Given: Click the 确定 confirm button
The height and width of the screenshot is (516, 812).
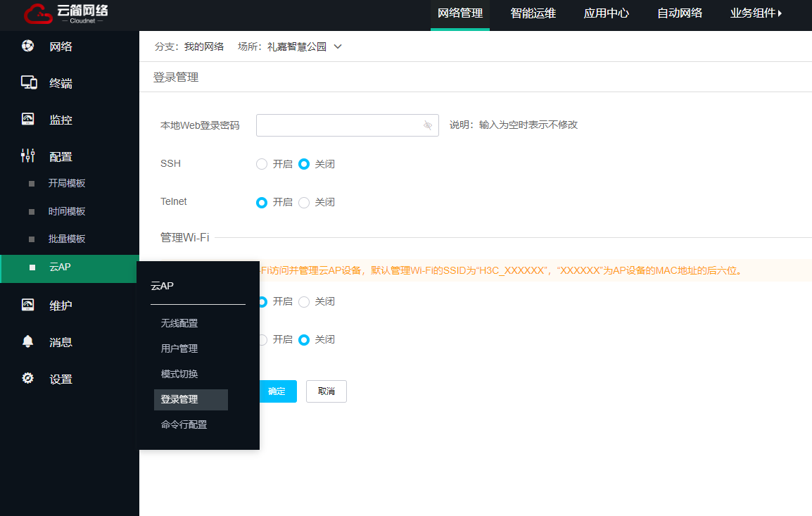Looking at the screenshot, I should 277,391.
